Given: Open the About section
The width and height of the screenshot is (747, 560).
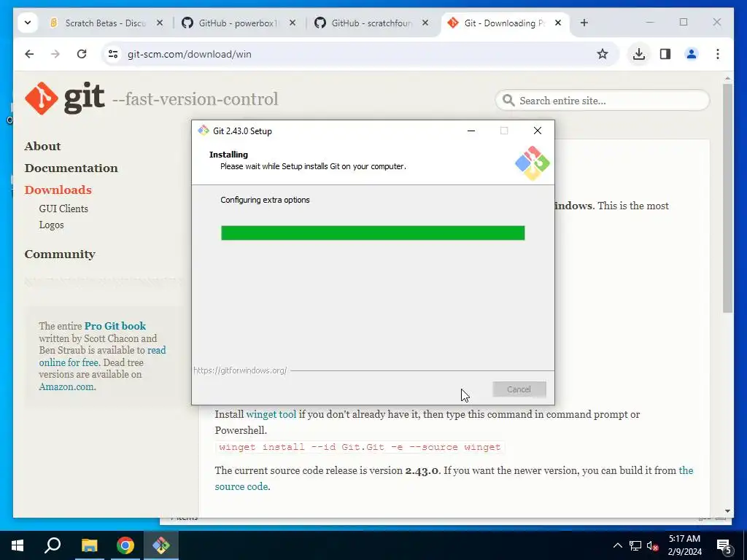Looking at the screenshot, I should click(x=43, y=146).
